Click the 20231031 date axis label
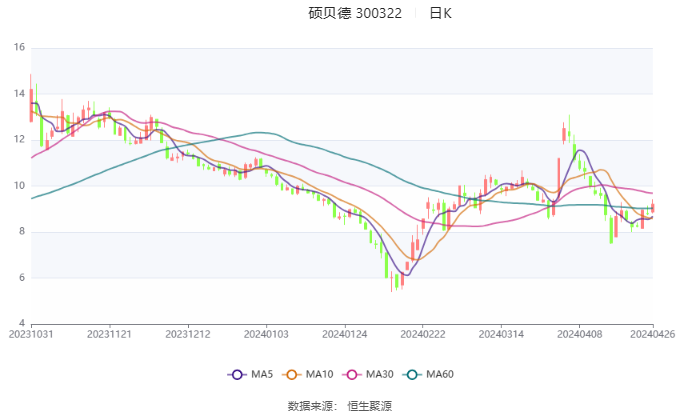 [x=31, y=334]
